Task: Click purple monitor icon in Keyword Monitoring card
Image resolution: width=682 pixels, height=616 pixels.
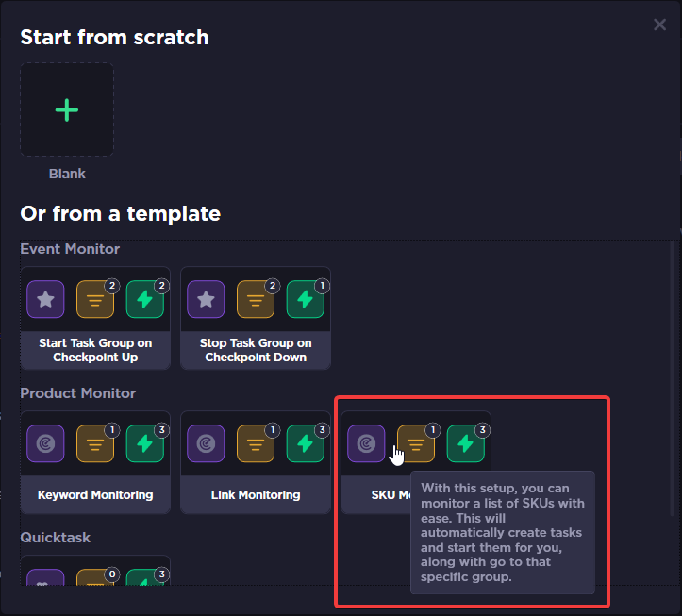Action: coord(45,443)
